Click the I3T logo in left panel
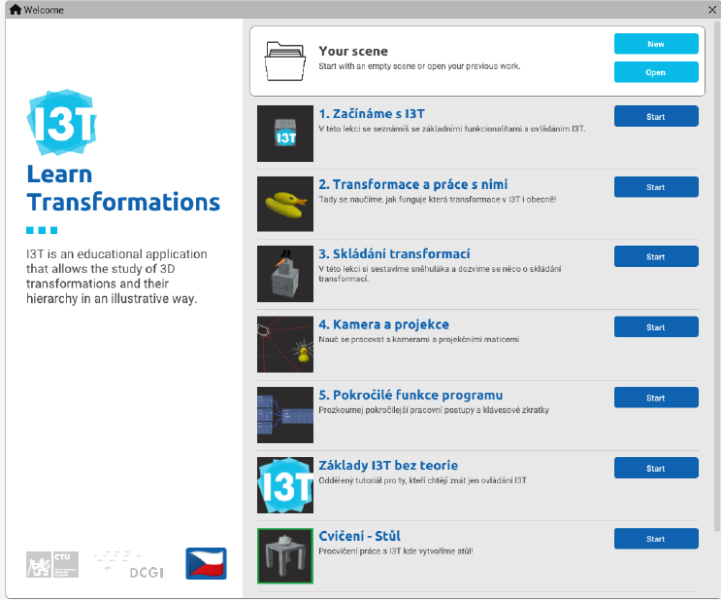Screen dimensions: 721x600 coord(60,123)
